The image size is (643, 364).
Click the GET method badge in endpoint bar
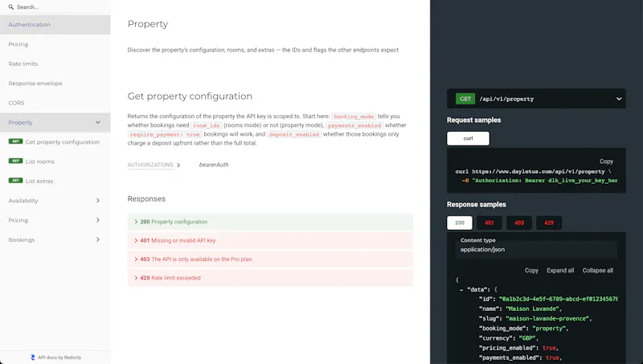click(465, 99)
